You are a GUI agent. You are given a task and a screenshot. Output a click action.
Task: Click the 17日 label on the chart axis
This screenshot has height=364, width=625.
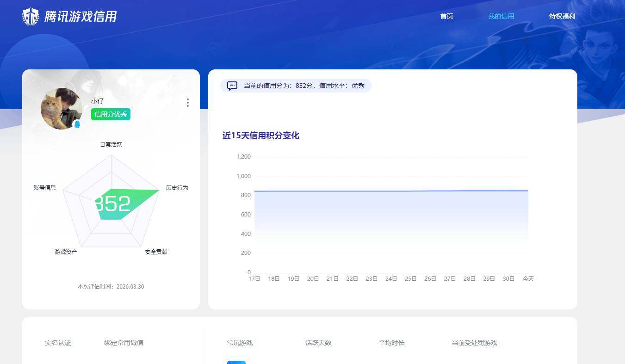coord(254,279)
